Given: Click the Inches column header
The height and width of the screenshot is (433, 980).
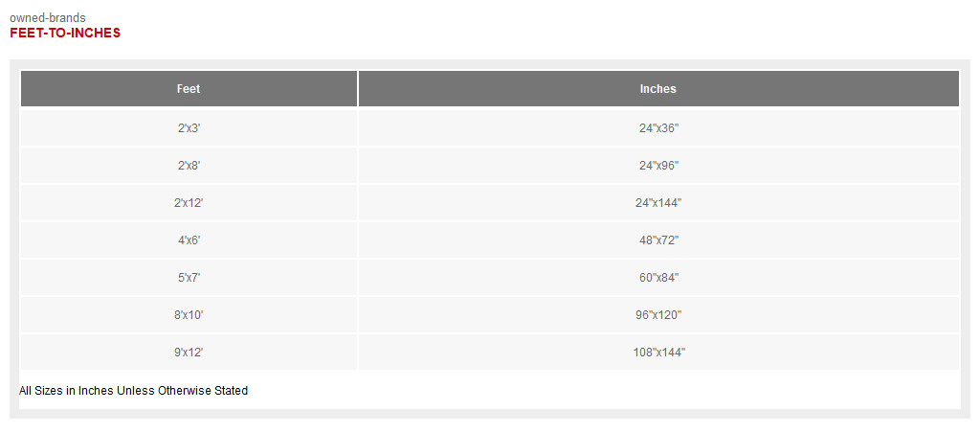Looking at the screenshot, I should [658, 89].
